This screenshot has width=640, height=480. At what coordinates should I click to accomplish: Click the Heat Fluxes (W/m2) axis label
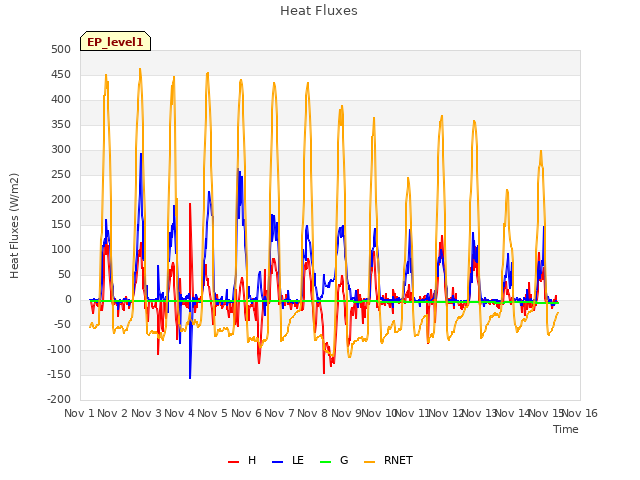point(14,226)
